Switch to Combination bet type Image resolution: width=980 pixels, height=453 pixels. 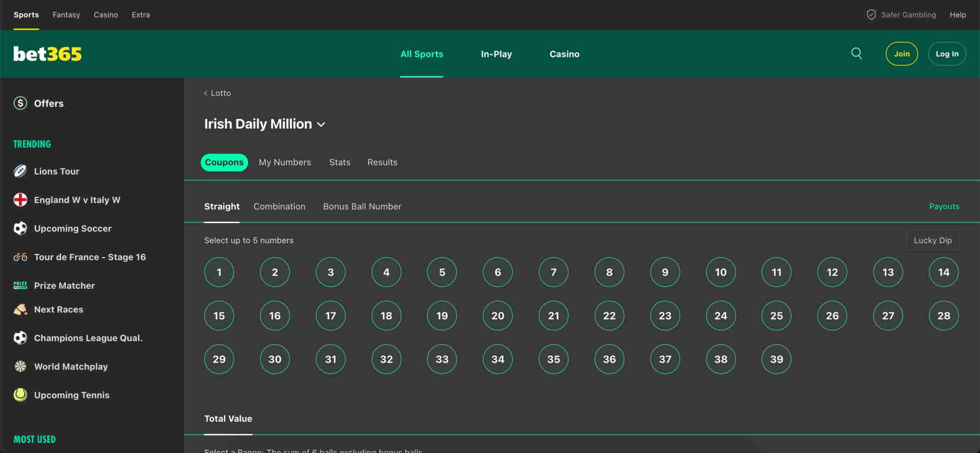click(x=280, y=207)
